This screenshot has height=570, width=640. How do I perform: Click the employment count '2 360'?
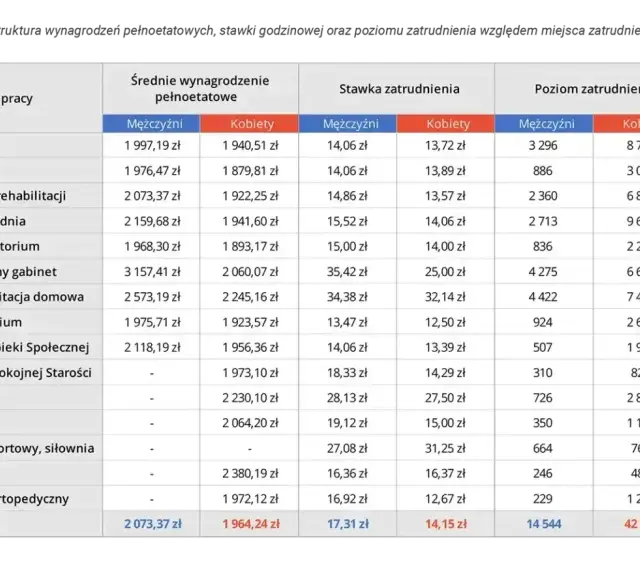click(x=543, y=196)
